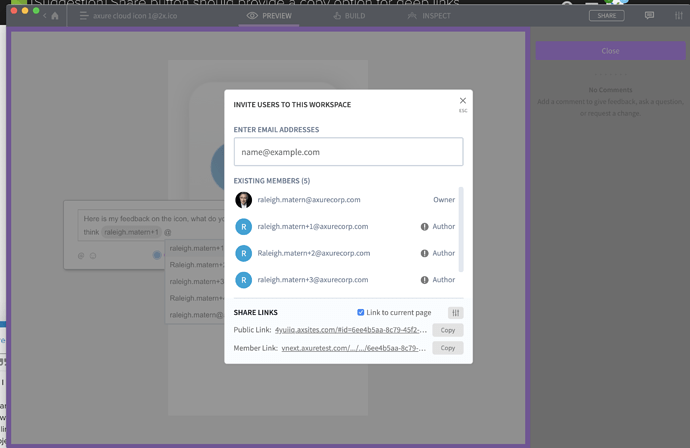Open share link settings sliders icon
This screenshot has width=690, height=448.
(x=455, y=313)
